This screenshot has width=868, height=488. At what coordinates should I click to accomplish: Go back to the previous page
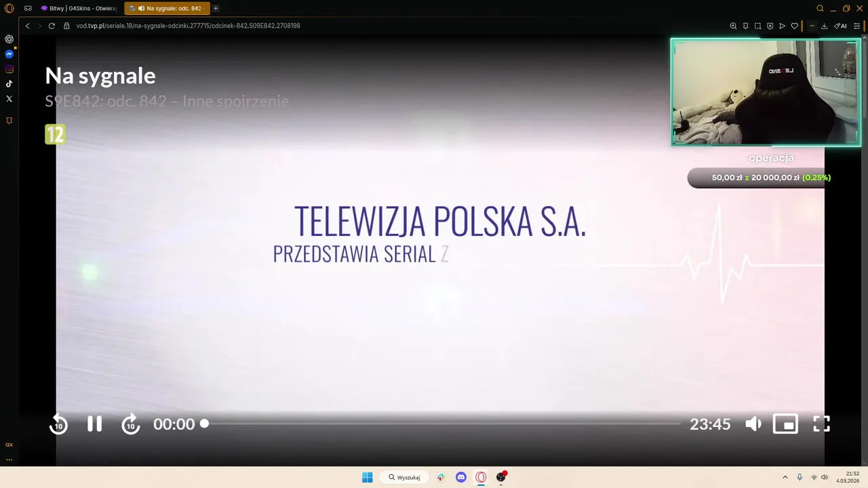coord(27,26)
